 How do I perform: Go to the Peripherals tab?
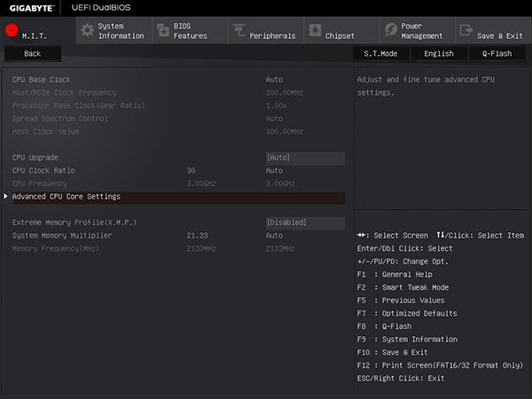[266, 30]
